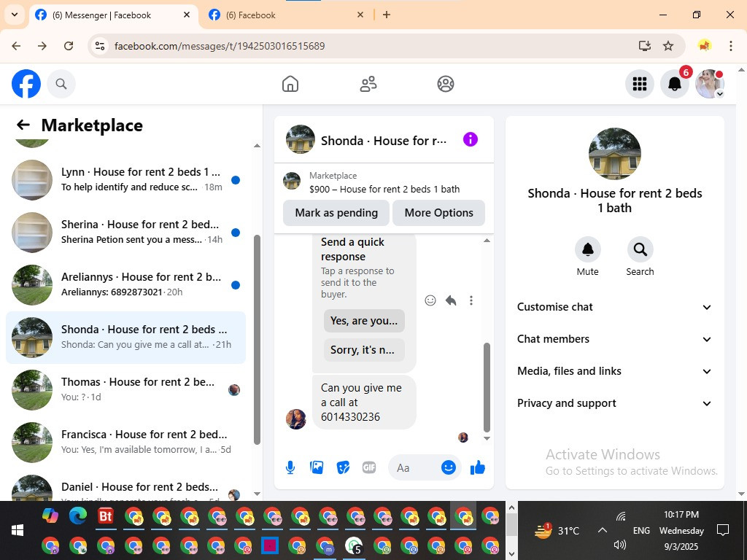Open Chrome three-dot menu
Image resolution: width=747 pixels, height=560 pixels.
click(x=731, y=46)
